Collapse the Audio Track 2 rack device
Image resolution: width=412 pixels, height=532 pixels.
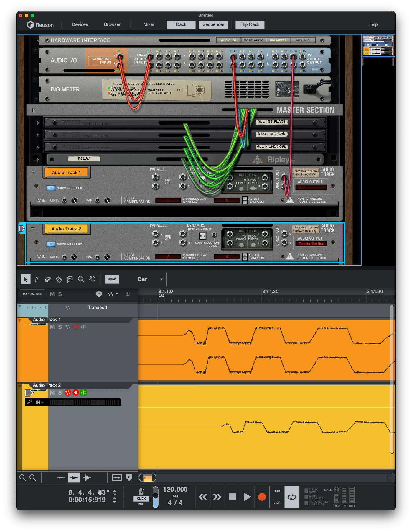click(33, 228)
